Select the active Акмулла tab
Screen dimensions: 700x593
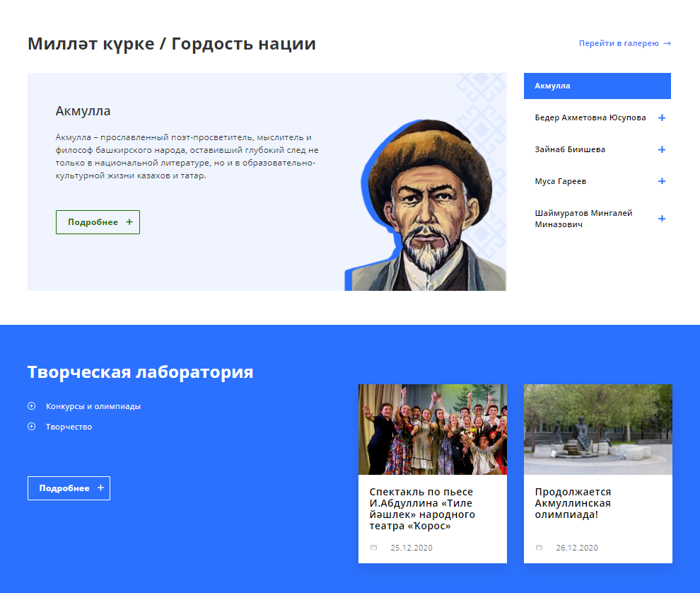[597, 86]
